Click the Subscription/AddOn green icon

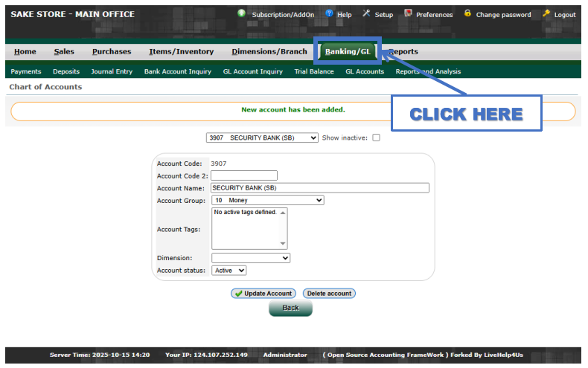[242, 13]
